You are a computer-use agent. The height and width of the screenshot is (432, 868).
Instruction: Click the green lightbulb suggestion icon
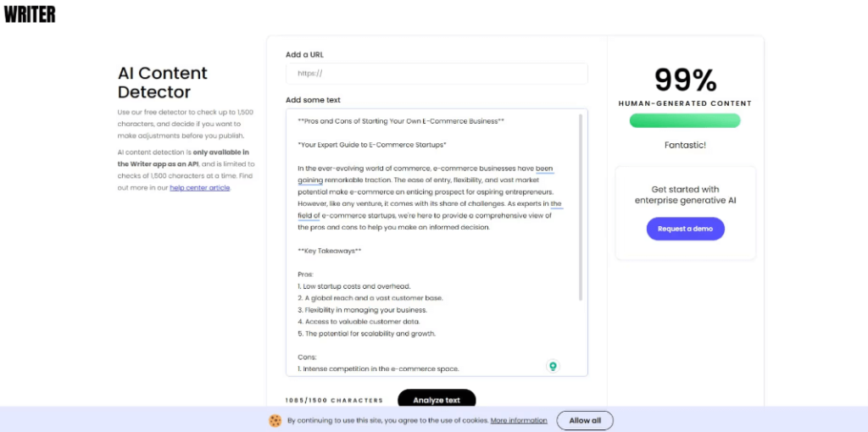click(x=553, y=366)
